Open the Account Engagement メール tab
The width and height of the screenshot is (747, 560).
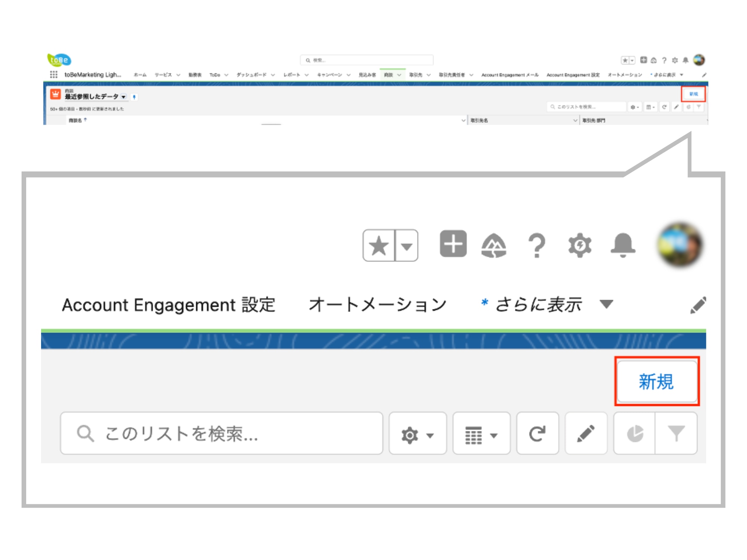510,75
